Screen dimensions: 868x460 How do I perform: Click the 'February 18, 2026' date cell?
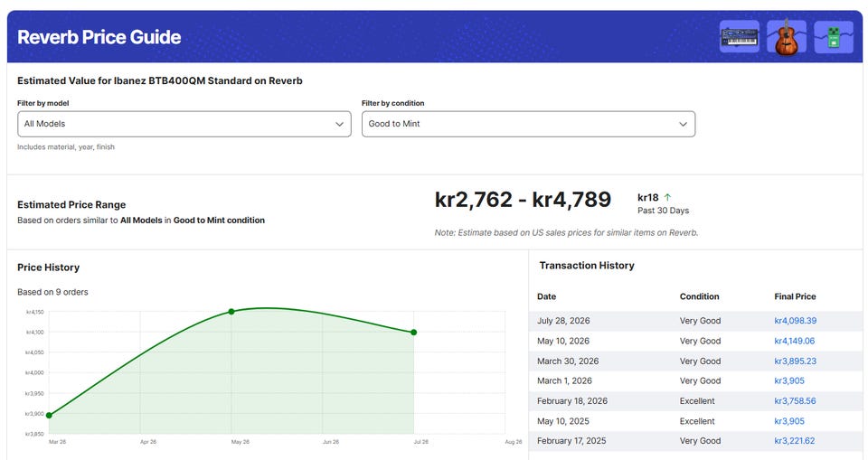point(571,400)
